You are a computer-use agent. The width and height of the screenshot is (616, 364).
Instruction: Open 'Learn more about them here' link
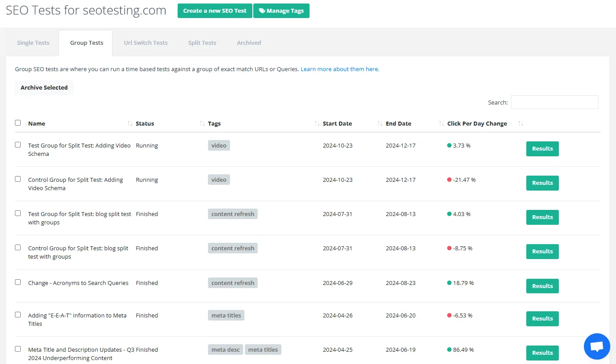click(339, 69)
